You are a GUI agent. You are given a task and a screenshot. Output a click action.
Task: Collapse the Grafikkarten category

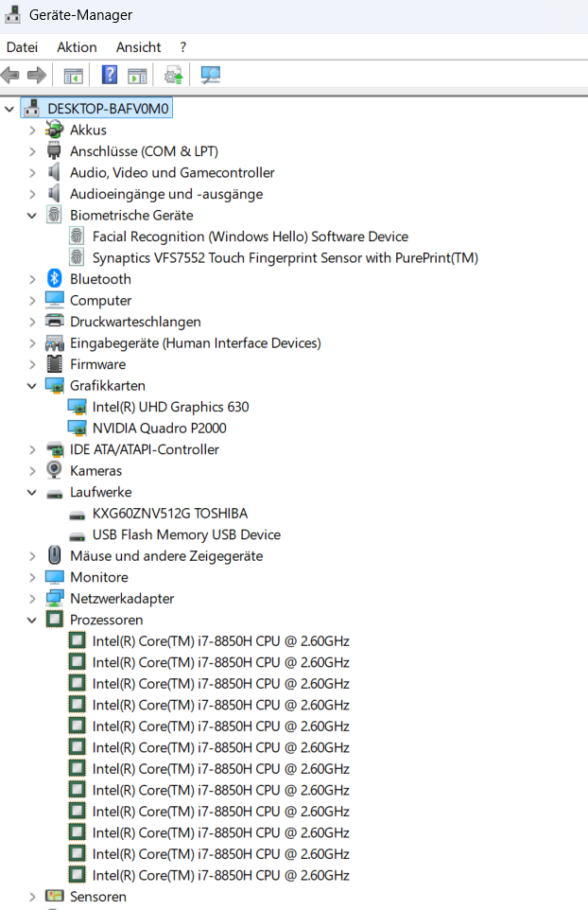click(32, 386)
